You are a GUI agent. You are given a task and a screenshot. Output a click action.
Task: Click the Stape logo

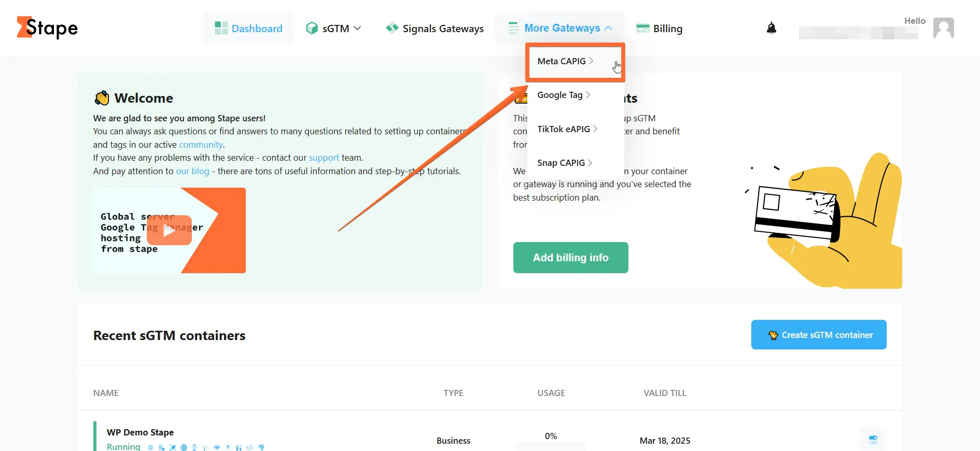point(47,28)
